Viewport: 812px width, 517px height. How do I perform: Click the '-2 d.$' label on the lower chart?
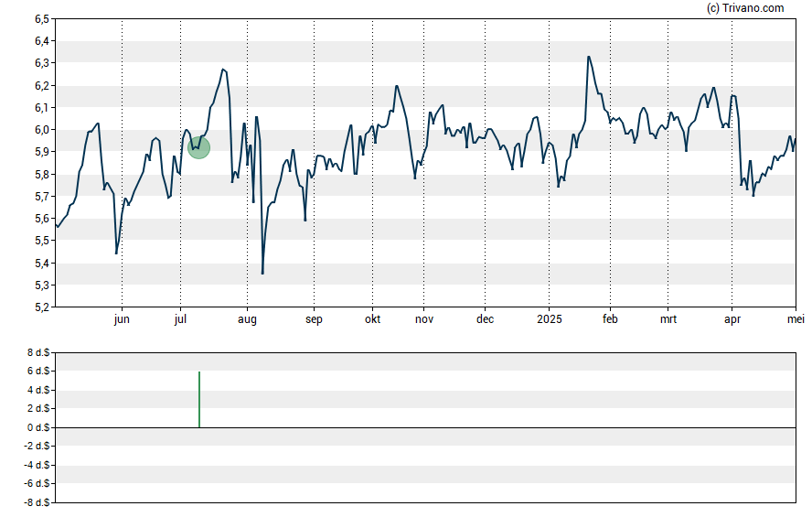(37, 446)
